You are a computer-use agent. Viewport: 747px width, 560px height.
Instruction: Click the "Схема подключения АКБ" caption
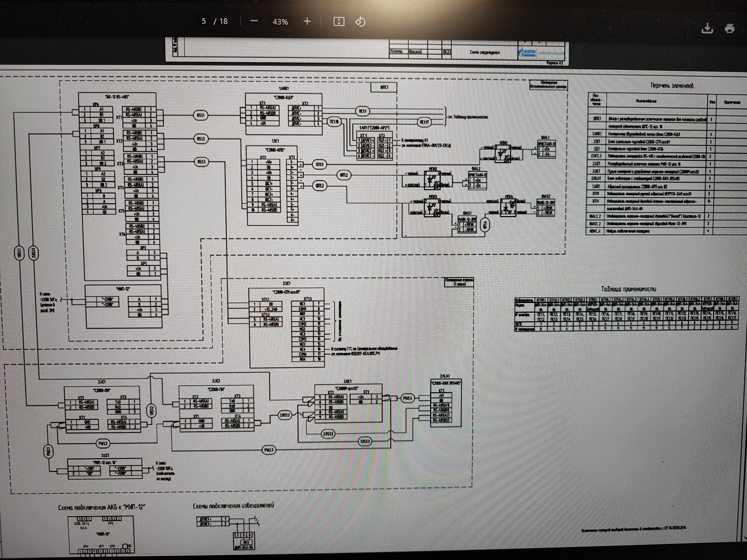(x=101, y=507)
